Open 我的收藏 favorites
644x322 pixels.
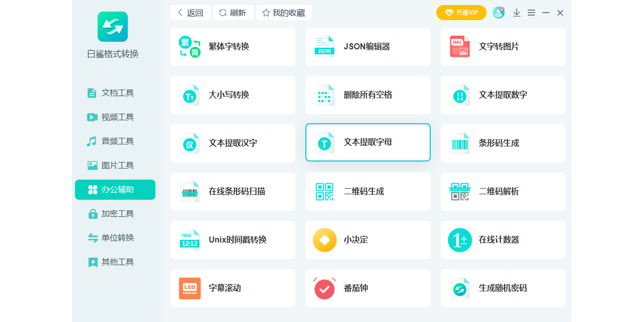click(284, 13)
